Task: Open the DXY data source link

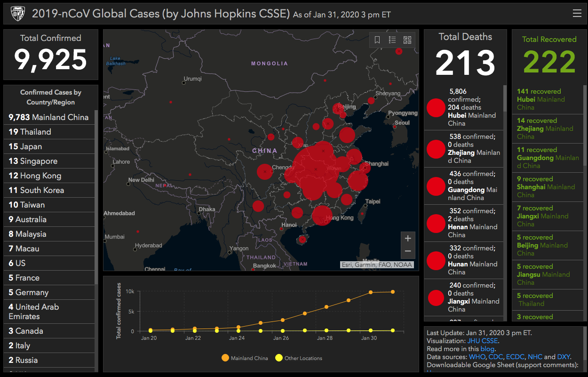Action: (564, 357)
